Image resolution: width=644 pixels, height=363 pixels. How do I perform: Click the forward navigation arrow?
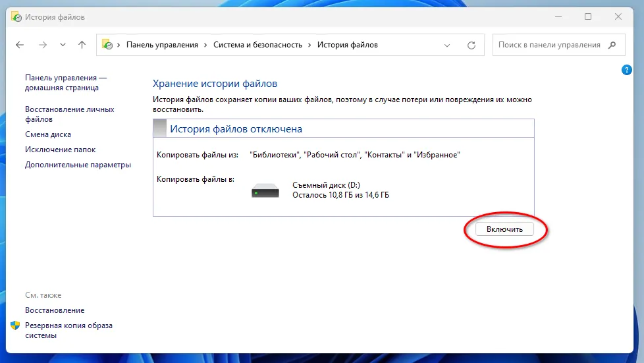click(42, 45)
